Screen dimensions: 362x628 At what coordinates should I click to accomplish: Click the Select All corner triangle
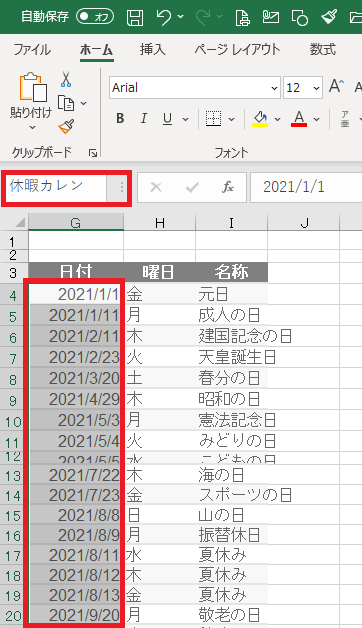pos(20,222)
